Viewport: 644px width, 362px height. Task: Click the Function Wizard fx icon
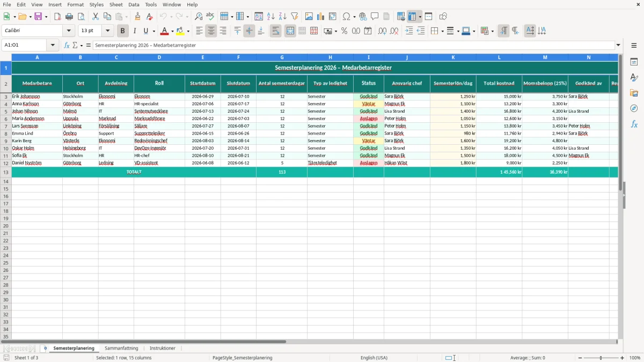click(67, 46)
